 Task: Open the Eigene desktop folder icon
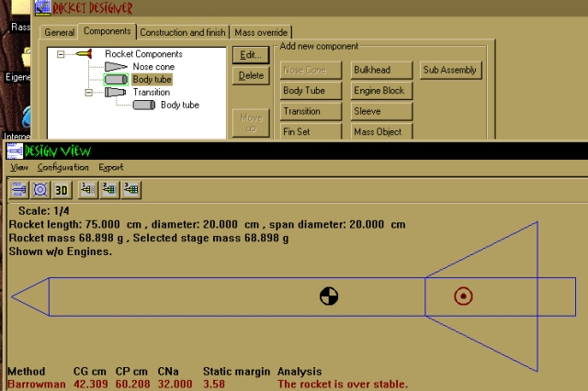[27, 57]
